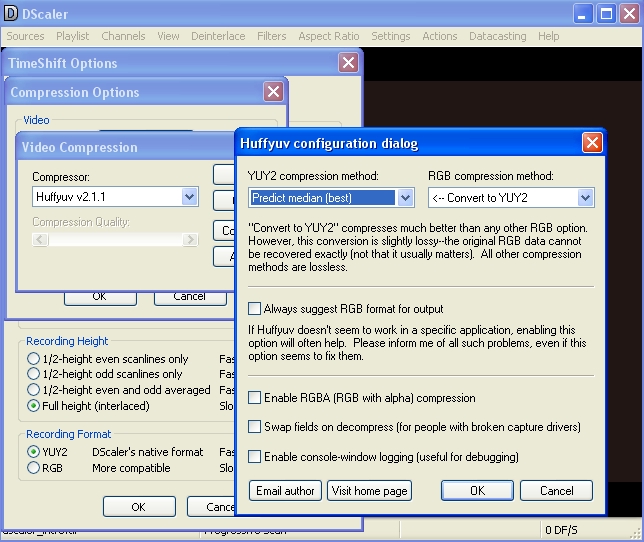Open the Aspect Ratio menu
644x542 pixels.
coord(329,36)
